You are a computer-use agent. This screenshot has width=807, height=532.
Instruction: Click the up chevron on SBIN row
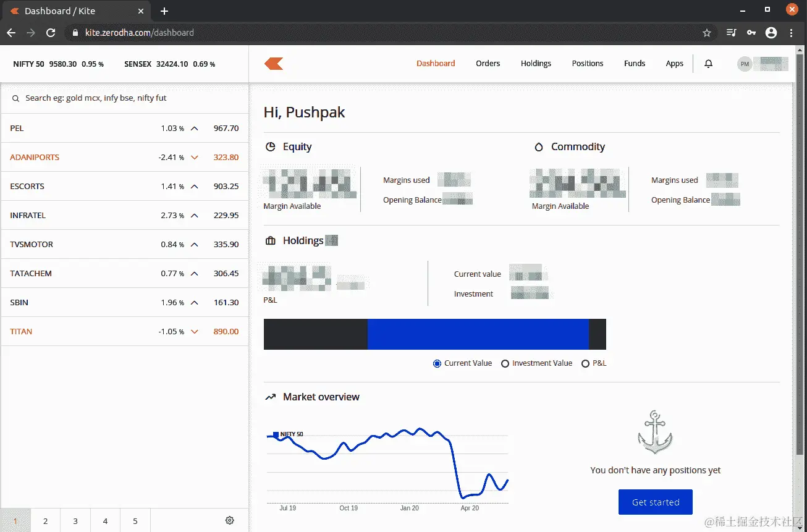tap(195, 303)
